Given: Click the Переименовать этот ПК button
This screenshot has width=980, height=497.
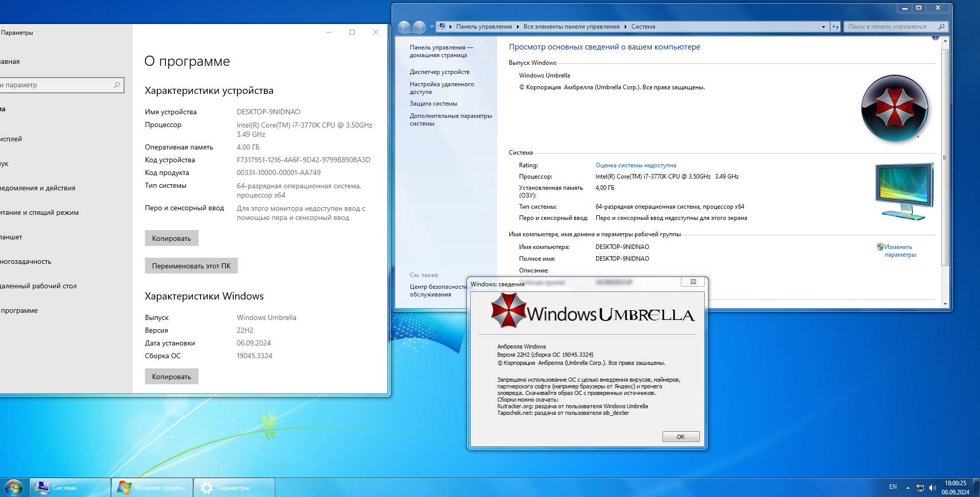Looking at the screenshot, I should [x=191, y=266].
